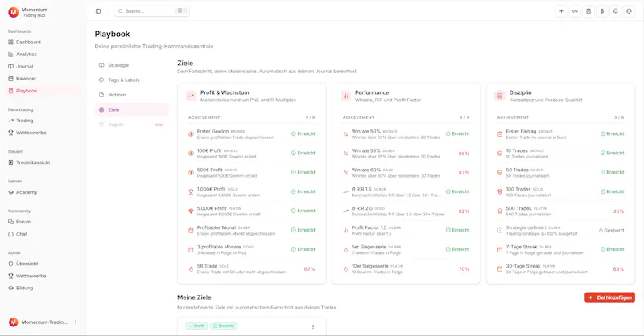Click the 1.000€ Profit trophy icon
The height and width of the screenshot is (336, 644).
click(x=191, y=191)
